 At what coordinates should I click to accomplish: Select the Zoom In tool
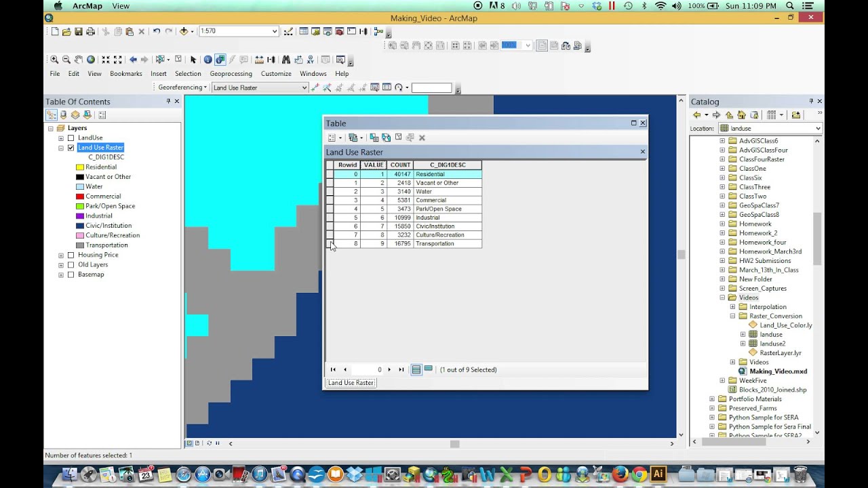coord(54,60)
